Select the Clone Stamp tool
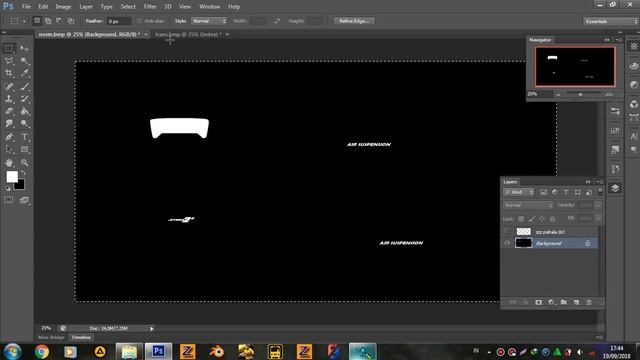This screenshot has width=640, height=360. (9, 99)
